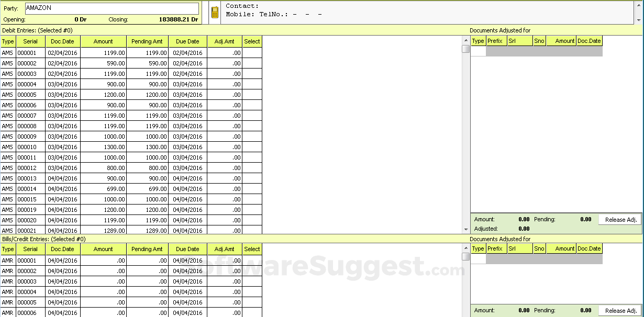Click the Pending Amt column header

click(x=147, y=41)
